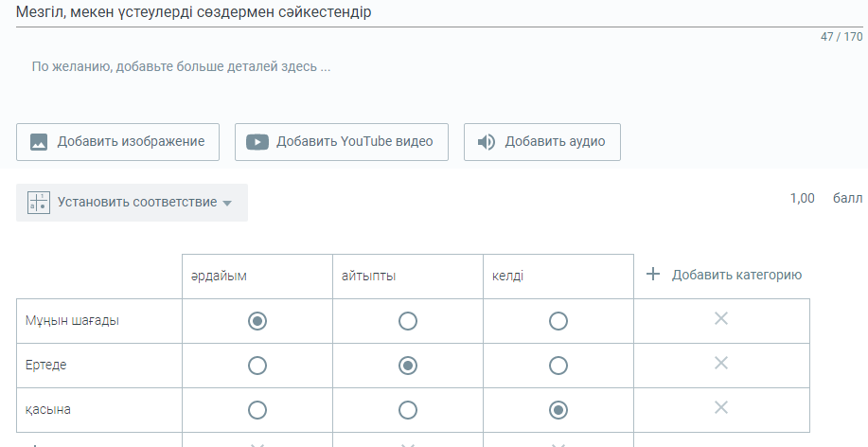Click the matching question type icon
This screenshot has width=868, height=447.
tap(38, 203)
